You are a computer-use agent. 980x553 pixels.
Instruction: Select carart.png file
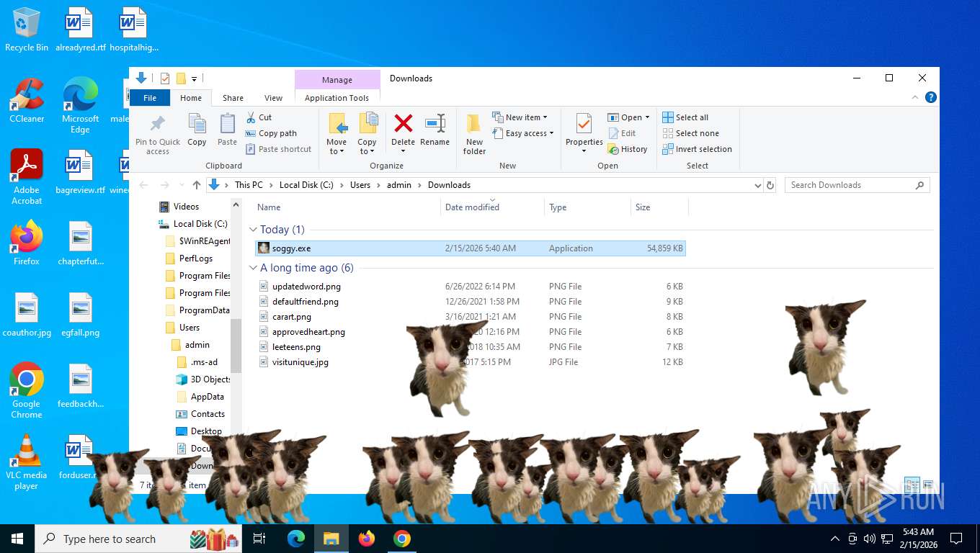click(x=471, y=317)
